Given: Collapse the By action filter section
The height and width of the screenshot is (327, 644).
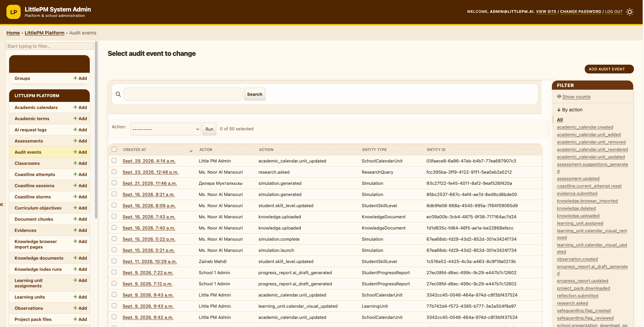Looking at the screenshot, I should point(570,110).
